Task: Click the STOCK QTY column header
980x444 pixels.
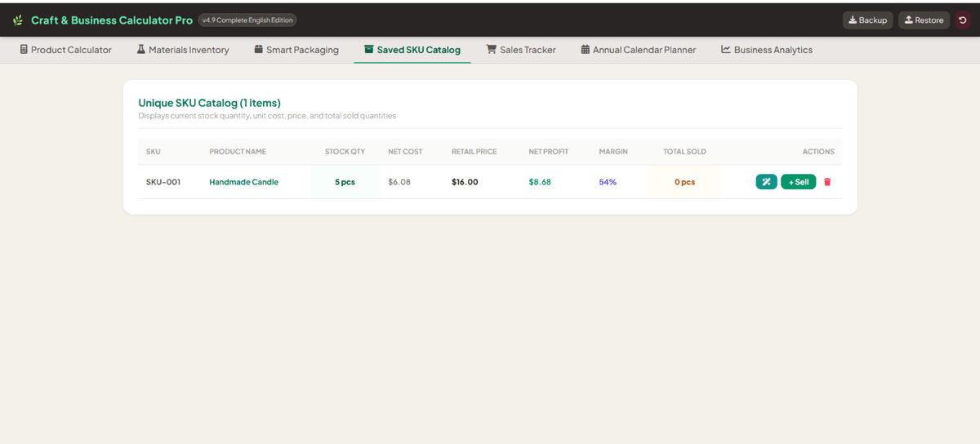Action: coord(345,152)
